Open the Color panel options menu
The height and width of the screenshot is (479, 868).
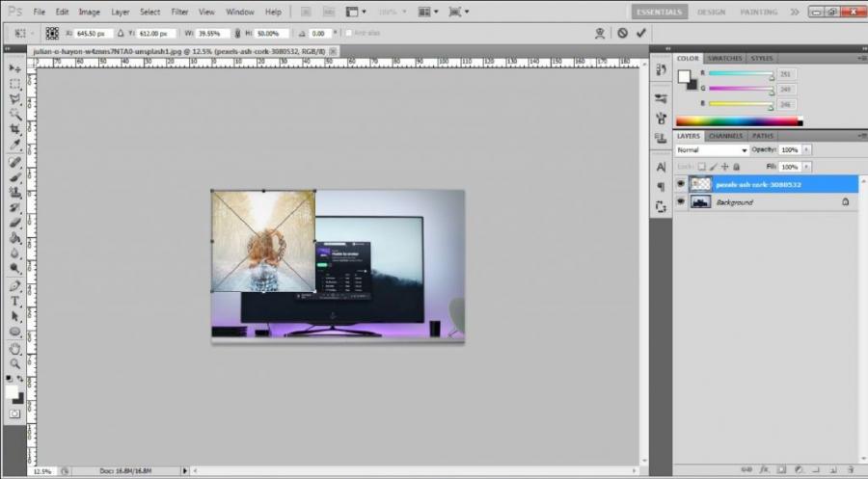[862, 58]
